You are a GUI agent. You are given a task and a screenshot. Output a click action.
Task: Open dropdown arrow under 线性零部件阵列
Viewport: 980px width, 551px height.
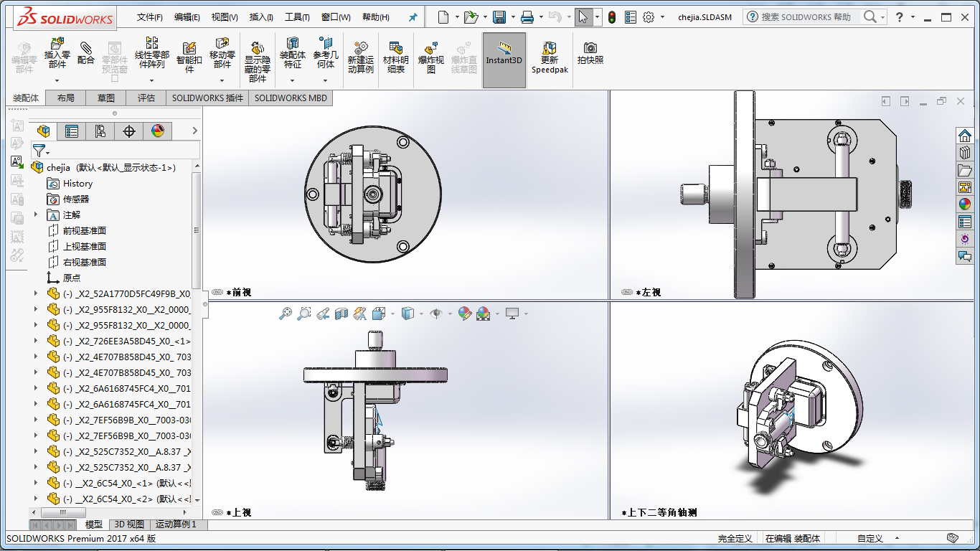tap(152, 80)
